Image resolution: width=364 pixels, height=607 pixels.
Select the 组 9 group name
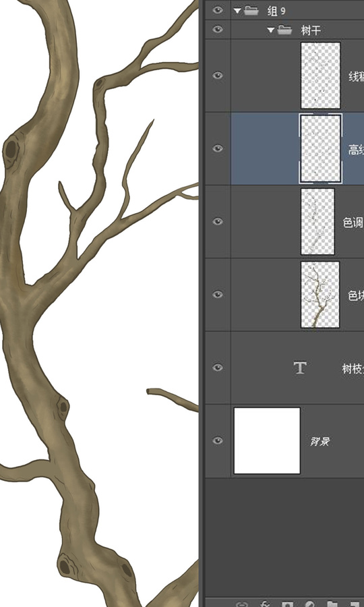[x=276, y=11]
